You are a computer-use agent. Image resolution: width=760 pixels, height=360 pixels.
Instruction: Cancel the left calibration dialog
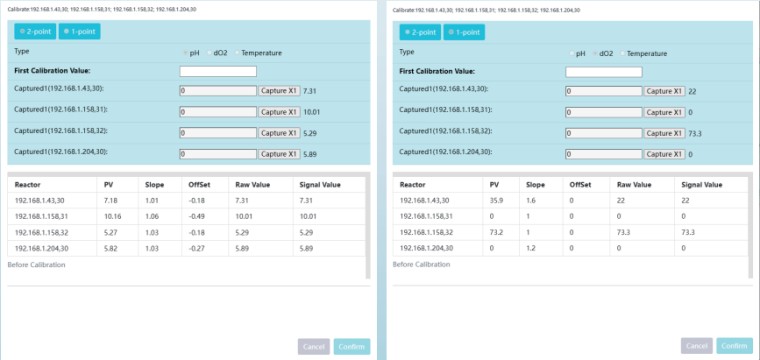coord(314,347)
